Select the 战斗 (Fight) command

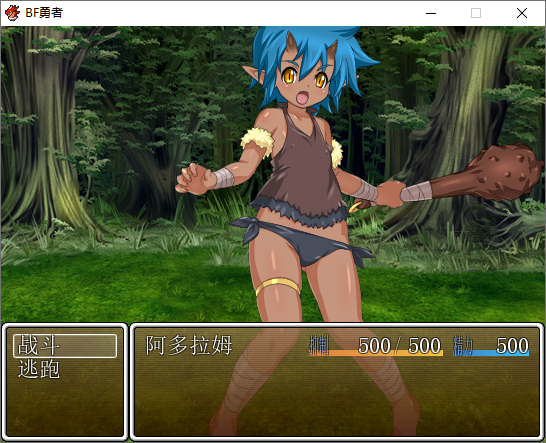pos(65,345)
